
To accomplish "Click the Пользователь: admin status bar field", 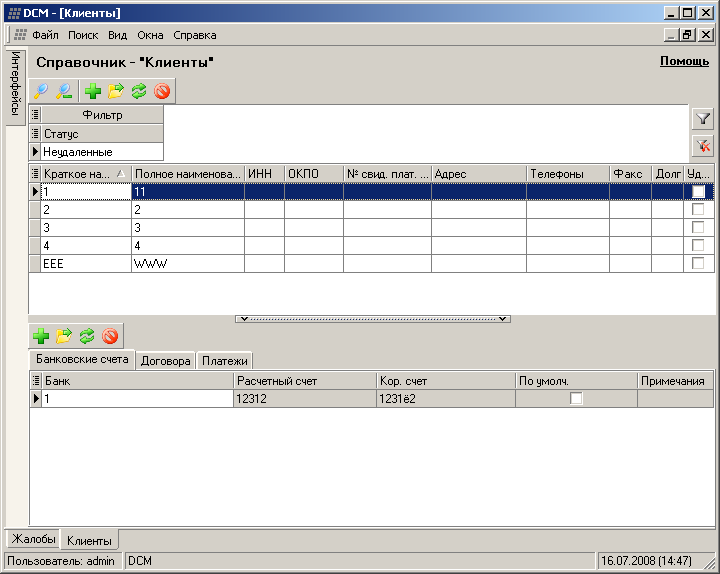I will click(63, 561).
